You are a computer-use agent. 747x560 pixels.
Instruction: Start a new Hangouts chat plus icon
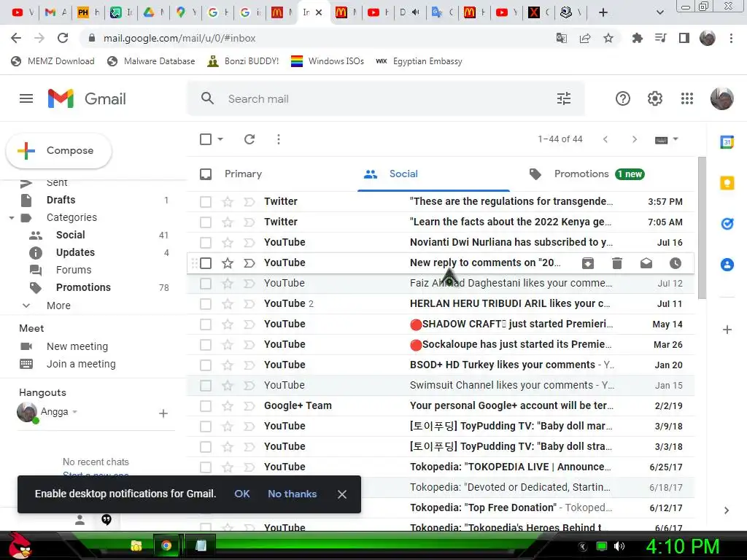click(x=163, y=413)
